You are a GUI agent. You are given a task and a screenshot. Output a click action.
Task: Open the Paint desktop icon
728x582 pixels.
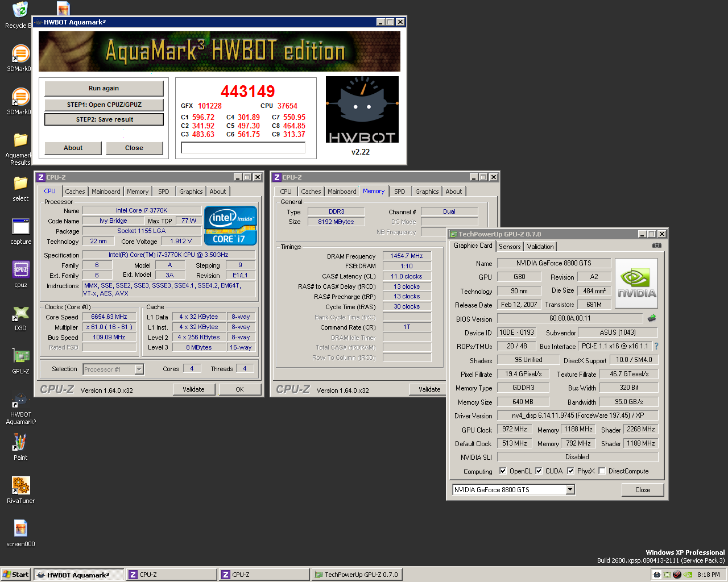coord(20,442)
